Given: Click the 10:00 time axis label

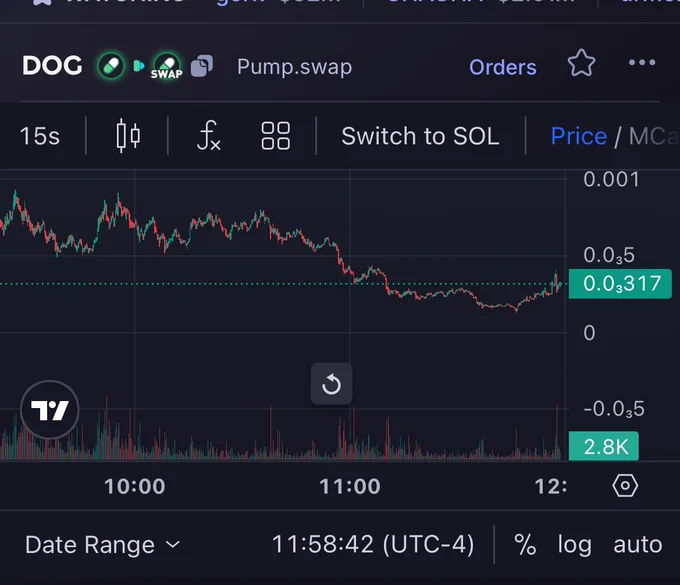Looking at the screenshot, I should tap(135, 486).
